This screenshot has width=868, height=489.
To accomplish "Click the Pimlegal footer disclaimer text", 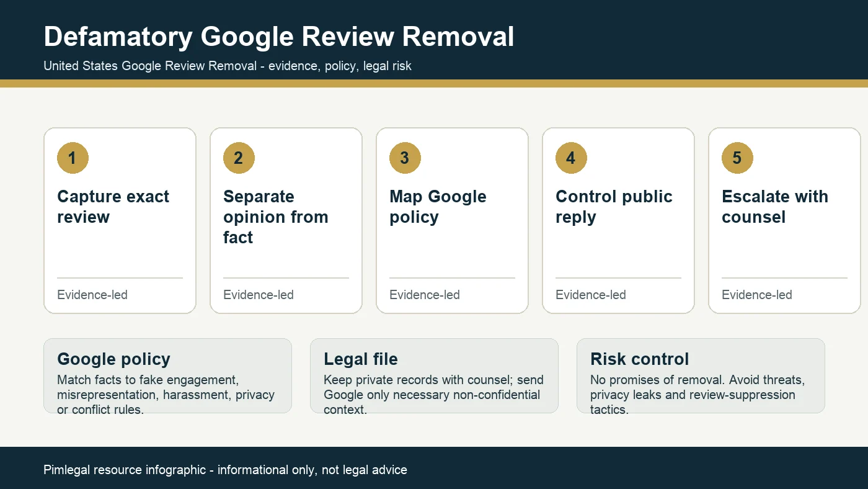I will [x=225, y=470].
